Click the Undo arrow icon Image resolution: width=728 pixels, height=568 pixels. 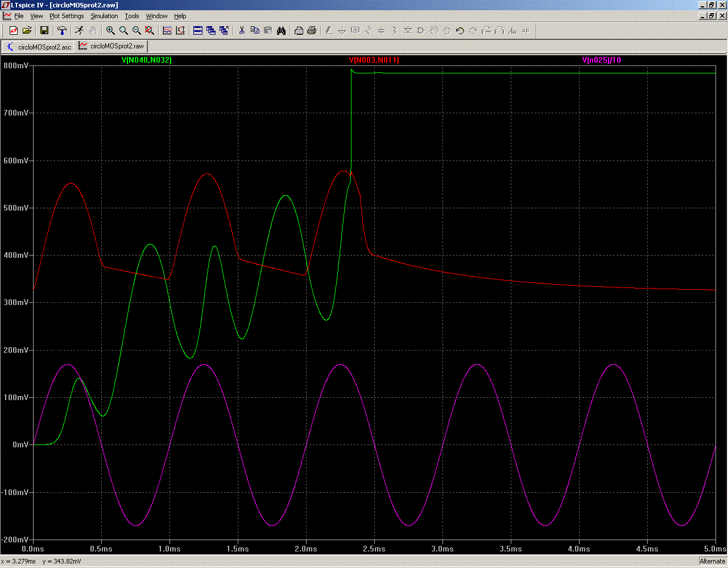[x=460, y=31]
